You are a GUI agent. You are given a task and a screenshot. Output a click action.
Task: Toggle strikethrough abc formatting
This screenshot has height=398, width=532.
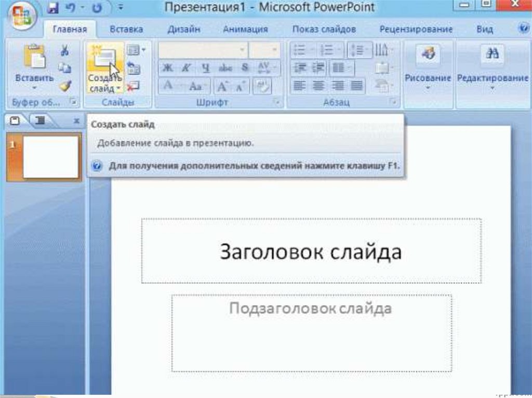tap(225, 68)
